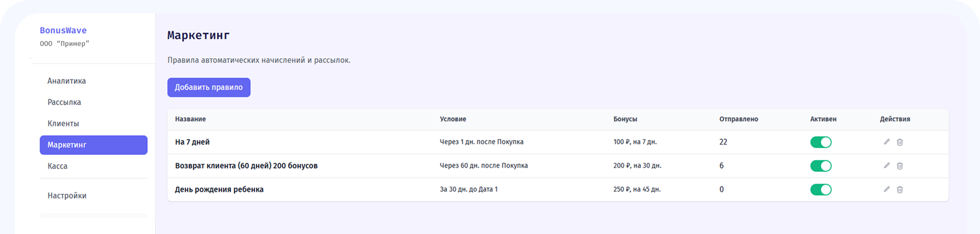Toggle the 'На 7 дней' rule active switch
The image size is (980, 234).
(x=821, y=142)
